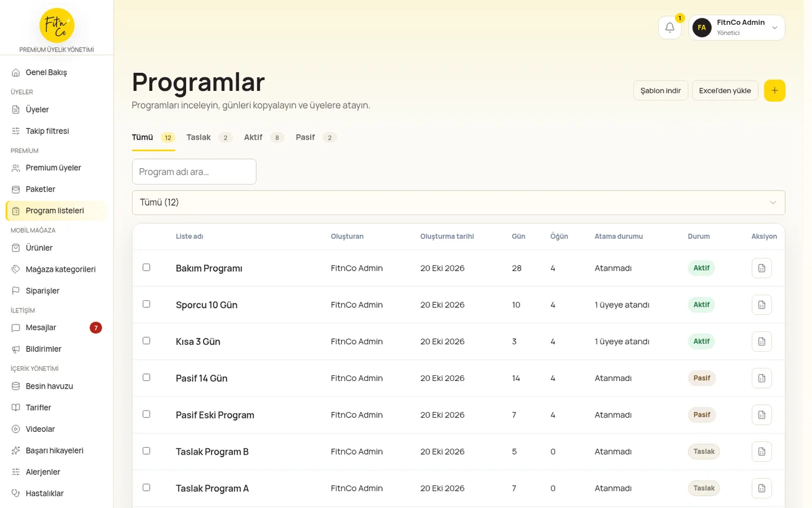Click the Excel'den yükle button
This screenshot has height=508, width=812.
click(725, 91)
